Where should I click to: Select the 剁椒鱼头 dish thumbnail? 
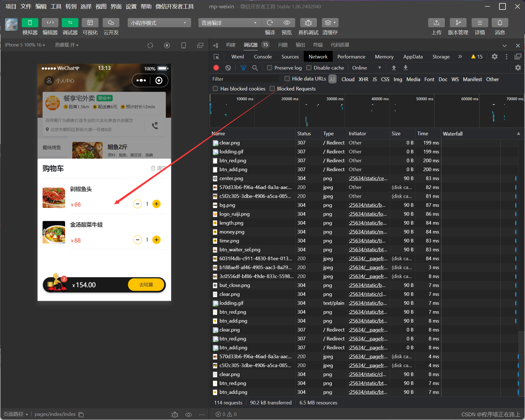click(54, 197)
